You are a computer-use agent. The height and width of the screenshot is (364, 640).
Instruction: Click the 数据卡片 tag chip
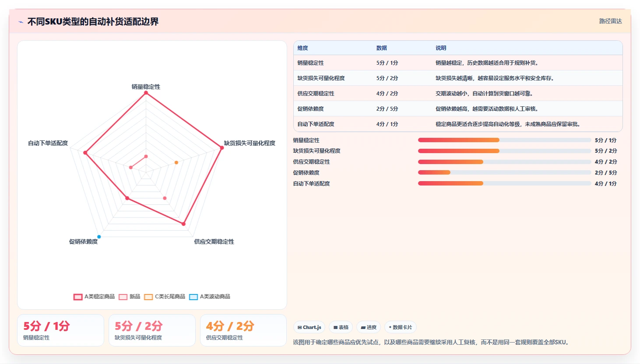point(401,327)
